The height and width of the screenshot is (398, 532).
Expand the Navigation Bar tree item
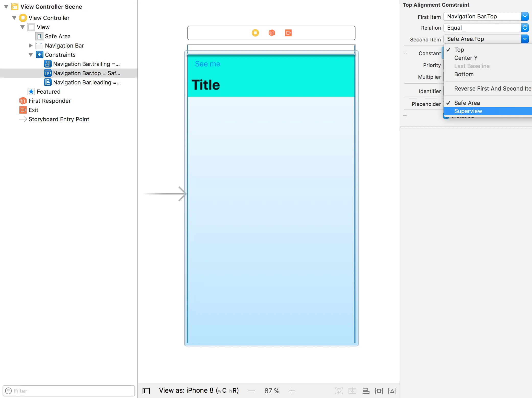point(31,46)
